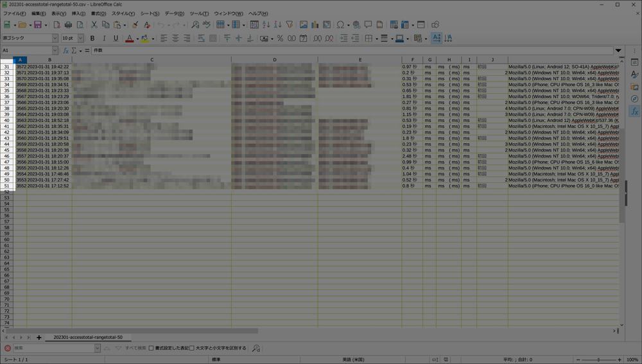The image size is (642, 364).
Task: Click the Print icon
Action: (x=69, y=25)
